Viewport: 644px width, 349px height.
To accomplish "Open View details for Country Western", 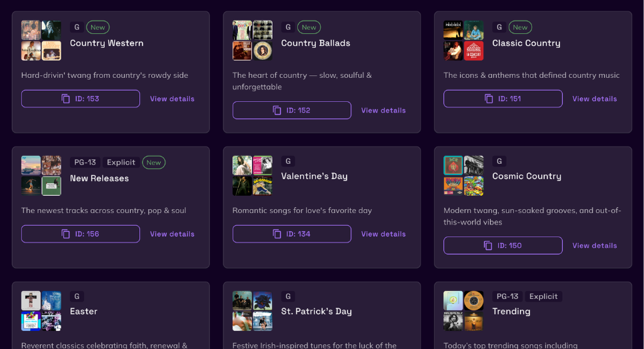I will (x=172, y=99).
